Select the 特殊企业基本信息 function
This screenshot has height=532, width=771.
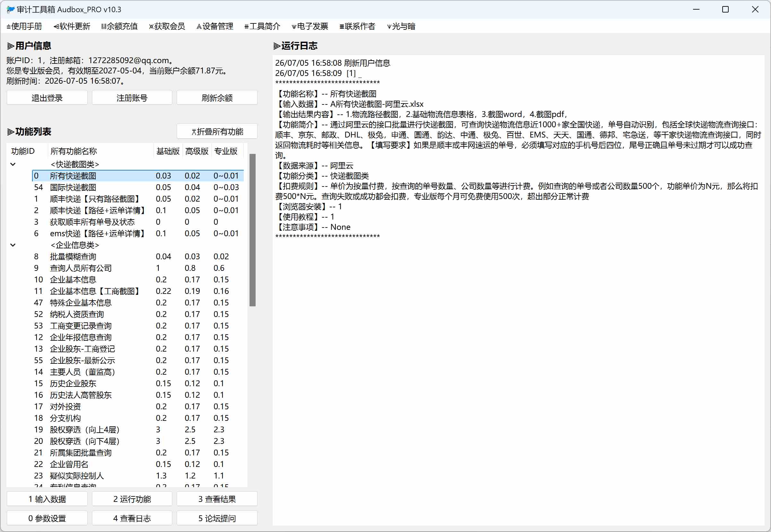pyautogui.click(x=138, y=303)
